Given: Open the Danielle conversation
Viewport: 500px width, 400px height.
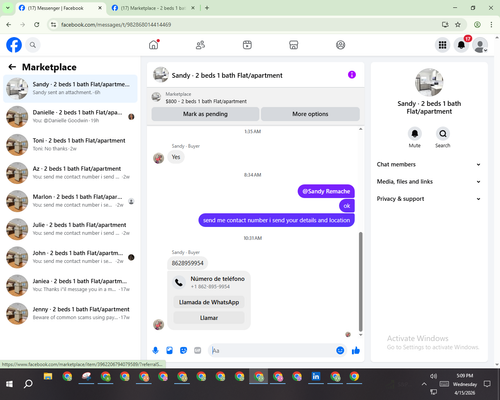Looking at the screenshot, I should [70, 117].
